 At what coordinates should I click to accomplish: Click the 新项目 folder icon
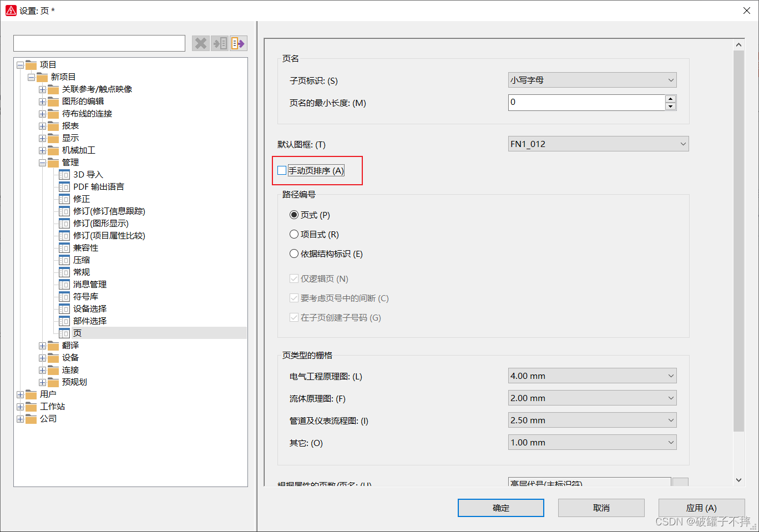tap(42, 77)
